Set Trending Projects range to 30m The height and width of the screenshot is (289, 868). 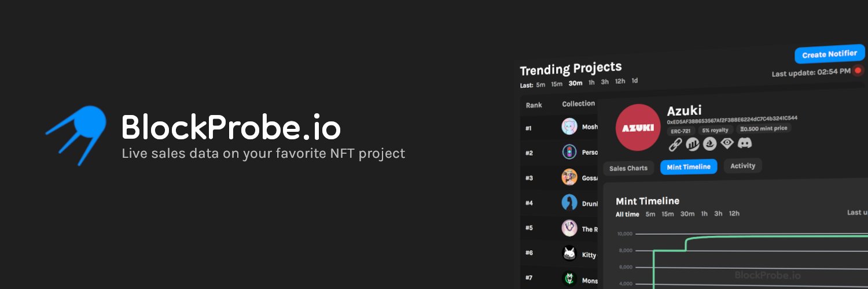[x=575, y=83]
